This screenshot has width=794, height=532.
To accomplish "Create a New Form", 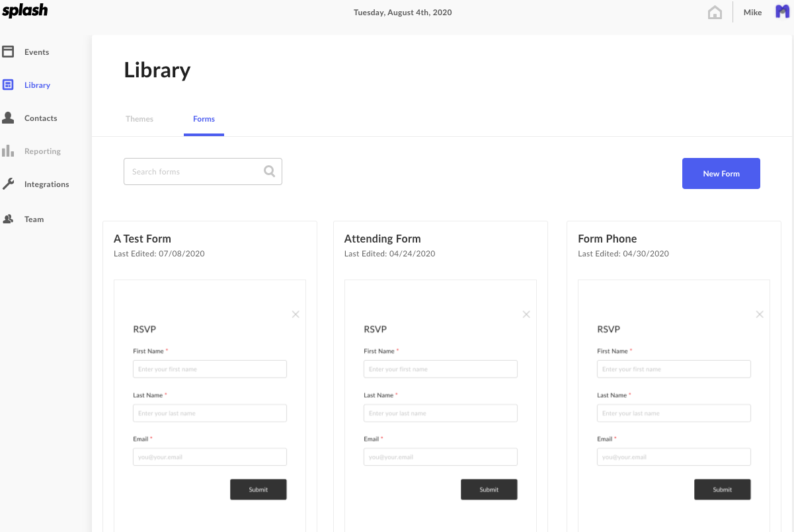I will tap(721, 173).
